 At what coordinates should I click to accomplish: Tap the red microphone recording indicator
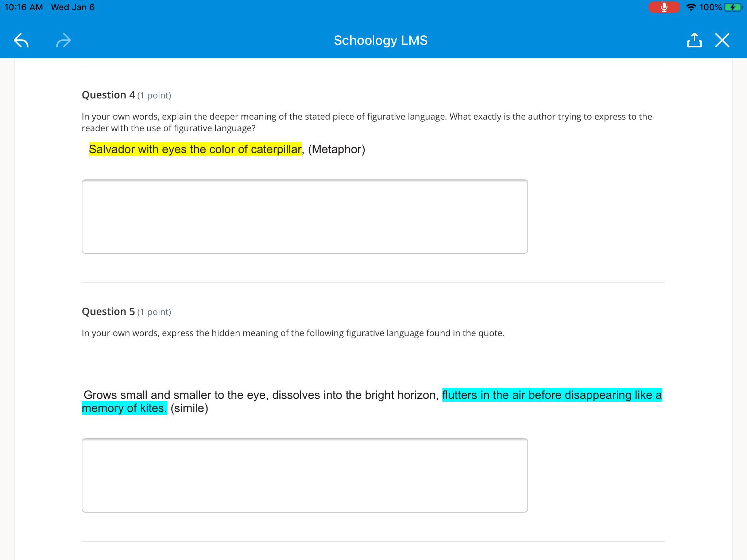664,7
